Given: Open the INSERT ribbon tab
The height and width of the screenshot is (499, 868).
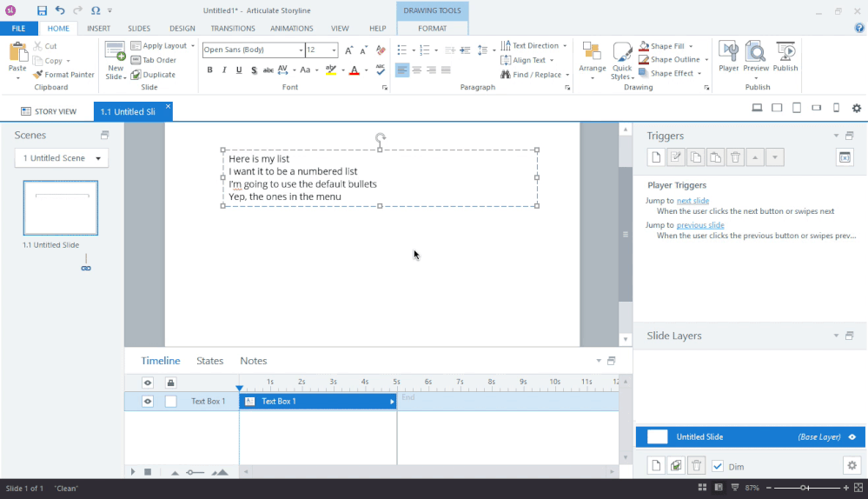Looking at the screenshot, I should click(98, 29).
